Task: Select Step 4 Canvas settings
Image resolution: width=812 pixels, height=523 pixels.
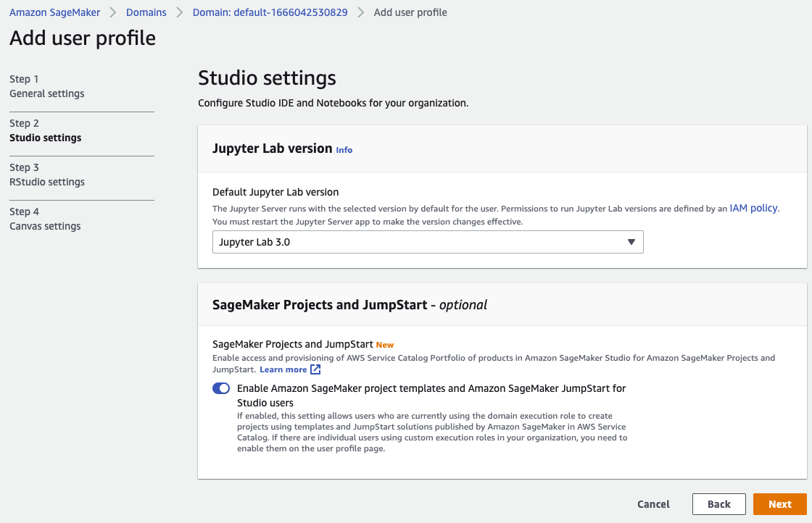Action: [45, 219]
